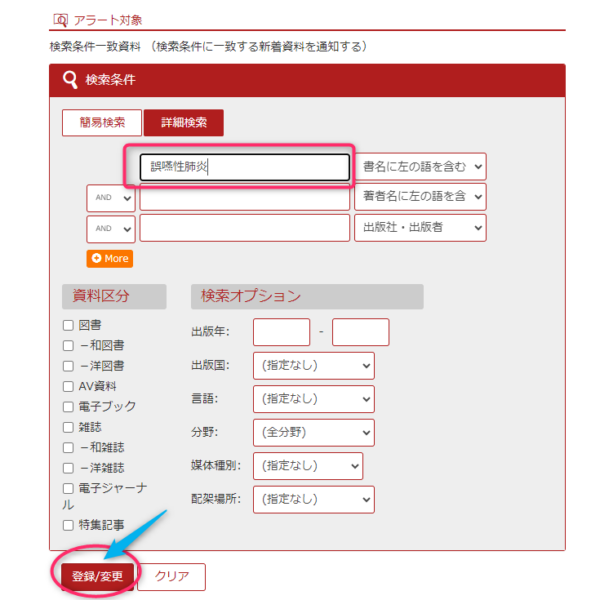Open the 著者名に左の語を含 dropdown
Screen dimensions: 600x600
(420, 197)
